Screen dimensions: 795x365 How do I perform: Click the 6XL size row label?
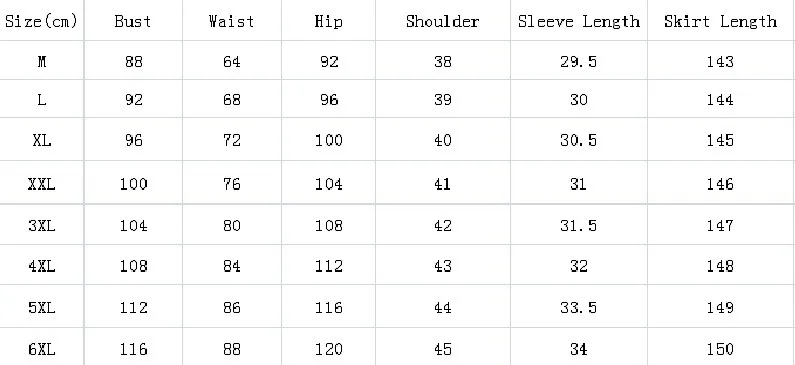(42, 347)
